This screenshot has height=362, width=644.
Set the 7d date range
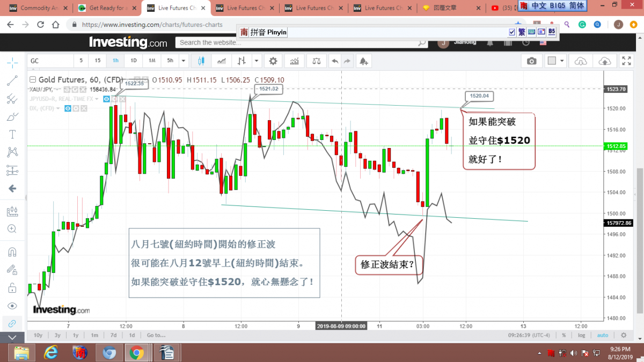[x=113, y=335]
